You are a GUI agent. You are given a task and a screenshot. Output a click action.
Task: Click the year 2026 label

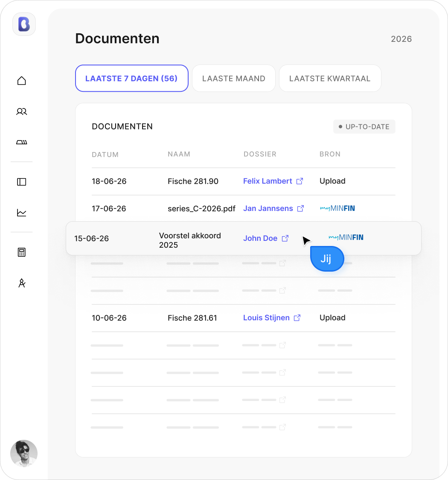401,39
